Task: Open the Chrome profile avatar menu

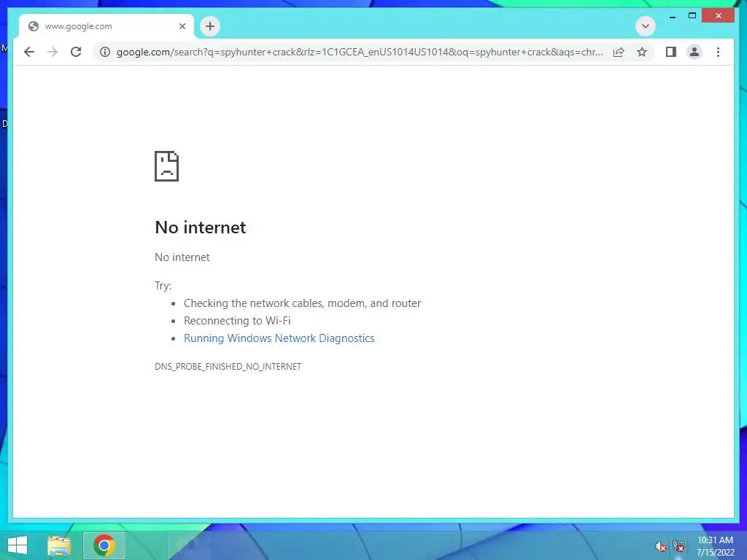Action: tap(694, 52)
